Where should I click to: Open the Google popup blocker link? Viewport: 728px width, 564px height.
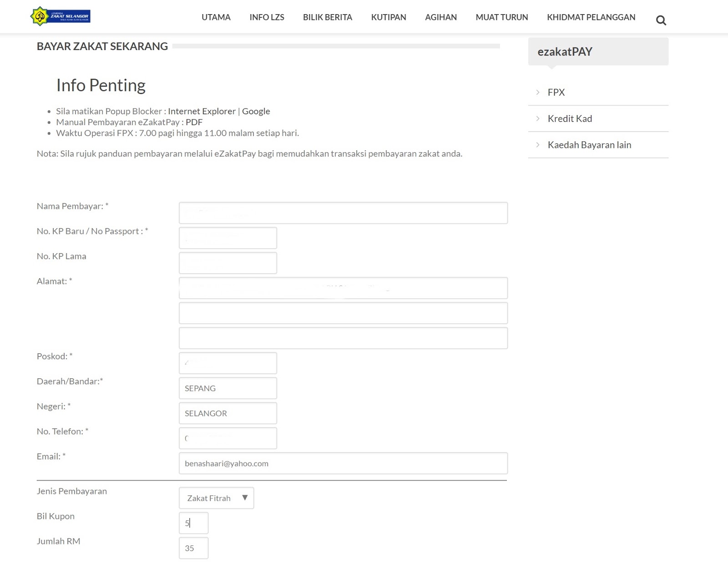[256, 112]
